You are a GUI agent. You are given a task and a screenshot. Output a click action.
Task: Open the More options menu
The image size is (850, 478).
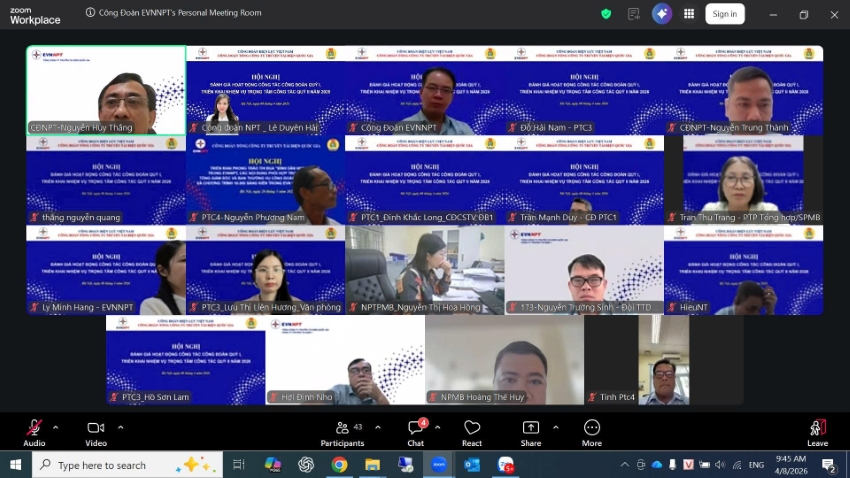[x=592, y=433]
